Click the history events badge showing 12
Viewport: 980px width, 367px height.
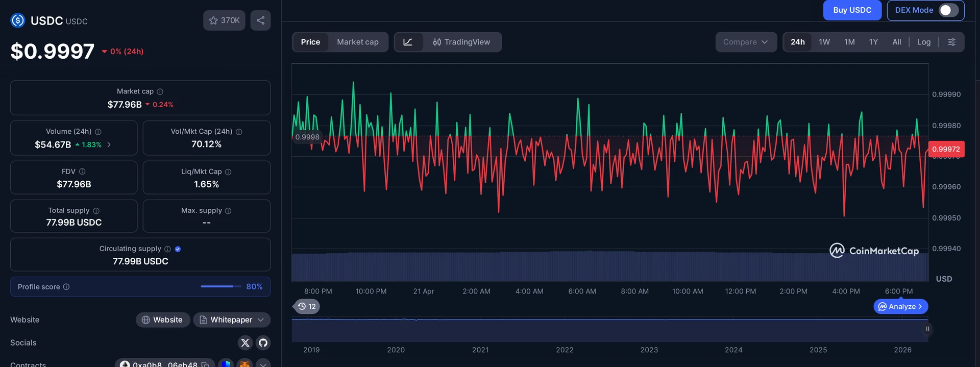pyautogui.click(x=307, y=306)
